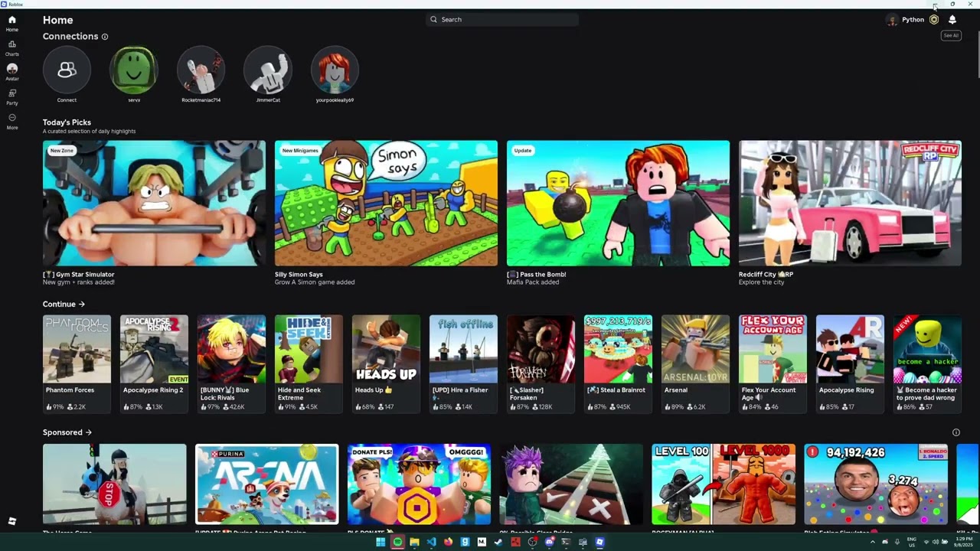This screenshot has height=551, width=980.
Task: Open Hide and Seek Extreme game card
Action: (309, 364)
